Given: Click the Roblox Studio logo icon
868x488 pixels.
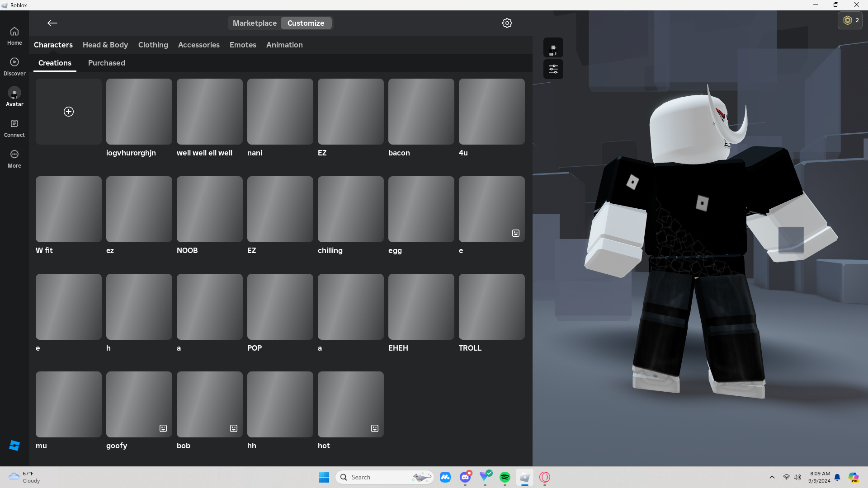Looking at the screenshot, I should (14, 446).
